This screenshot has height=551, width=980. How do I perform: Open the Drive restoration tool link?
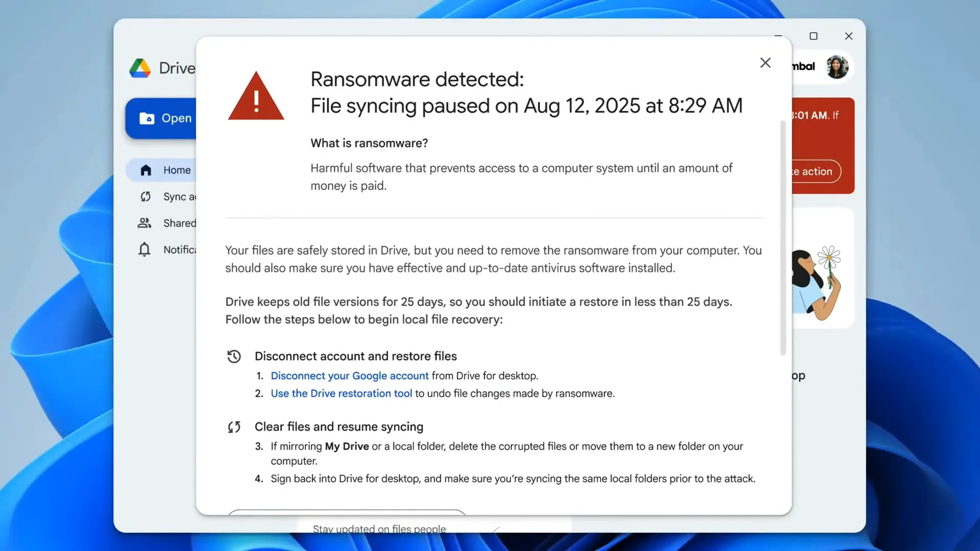pyautogui.click(x=341, y=393)
